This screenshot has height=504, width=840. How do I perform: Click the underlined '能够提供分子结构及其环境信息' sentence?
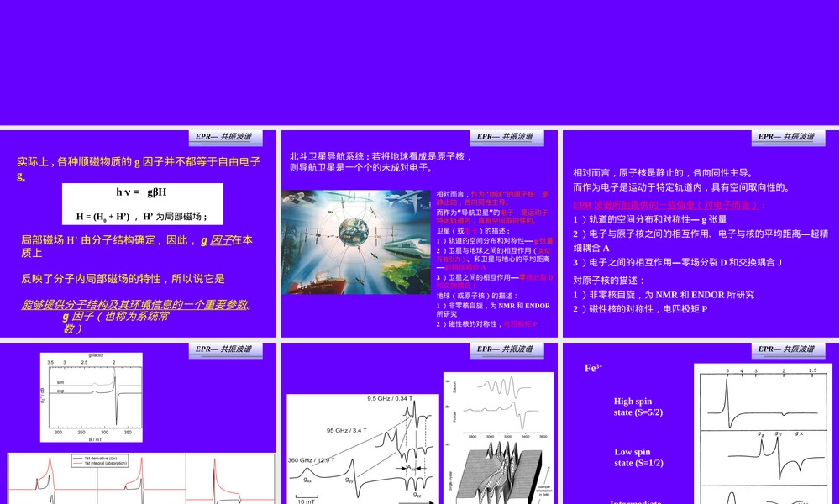[137, 305]
